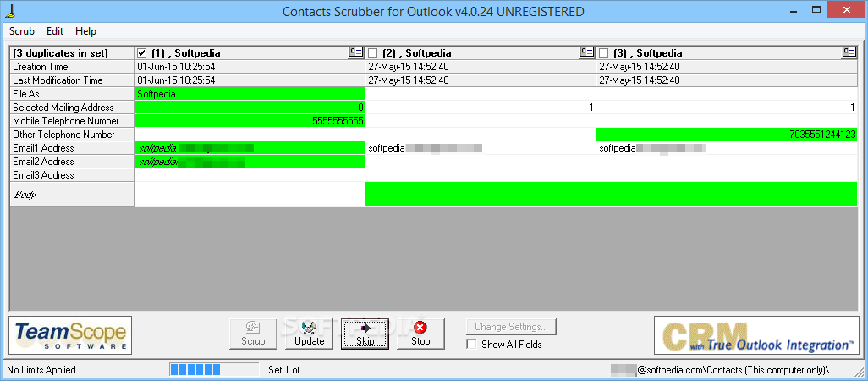Click Email1 Address of contact (1)

coord(250,148)
